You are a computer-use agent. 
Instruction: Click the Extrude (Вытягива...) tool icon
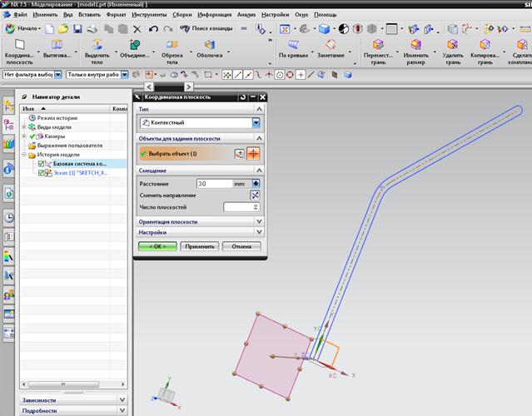[57, 45]
